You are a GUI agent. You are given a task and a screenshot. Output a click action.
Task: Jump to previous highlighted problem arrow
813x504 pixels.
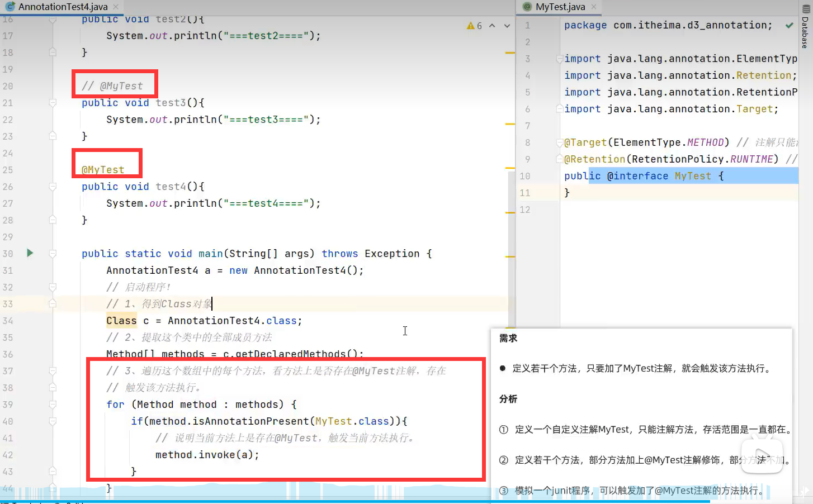point(492,26)
